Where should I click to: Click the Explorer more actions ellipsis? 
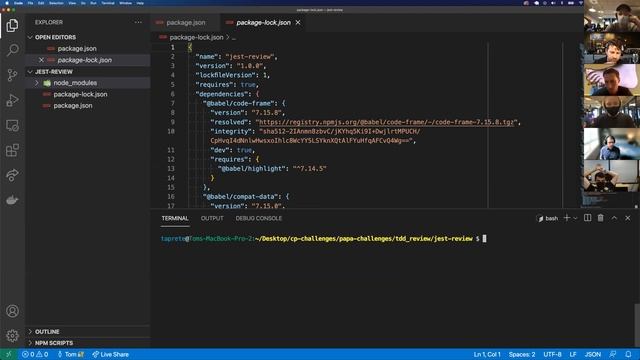(x=138, y=22)
